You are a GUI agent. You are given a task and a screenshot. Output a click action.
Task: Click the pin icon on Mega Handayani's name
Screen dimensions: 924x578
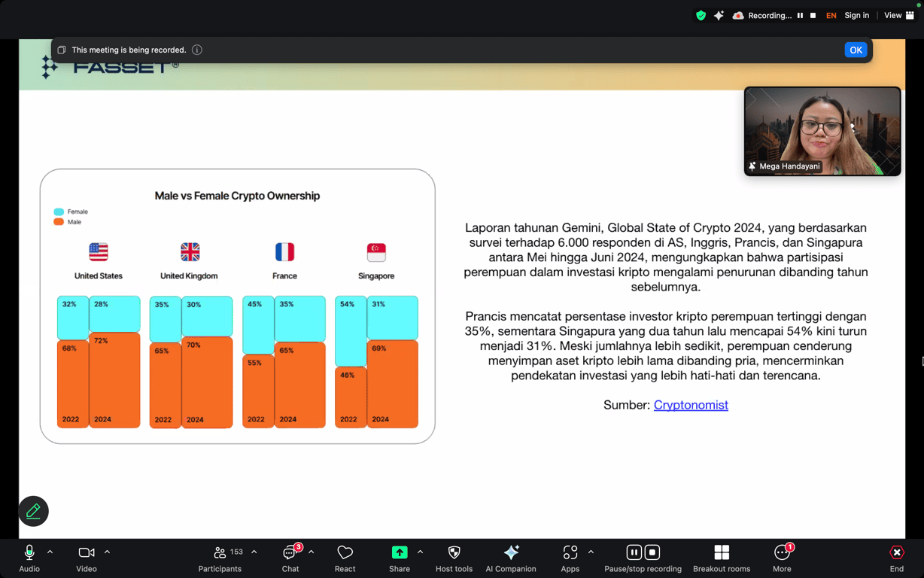(x=752, y=166)
